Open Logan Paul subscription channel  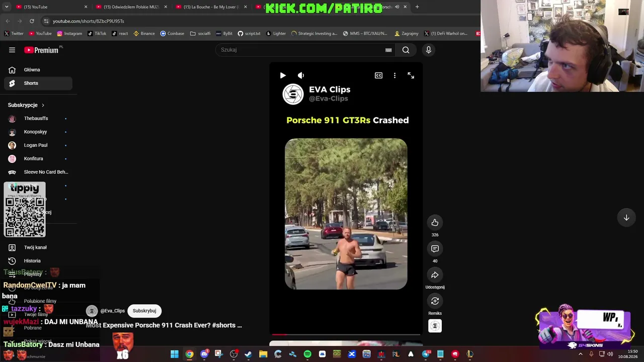(38, 145)
